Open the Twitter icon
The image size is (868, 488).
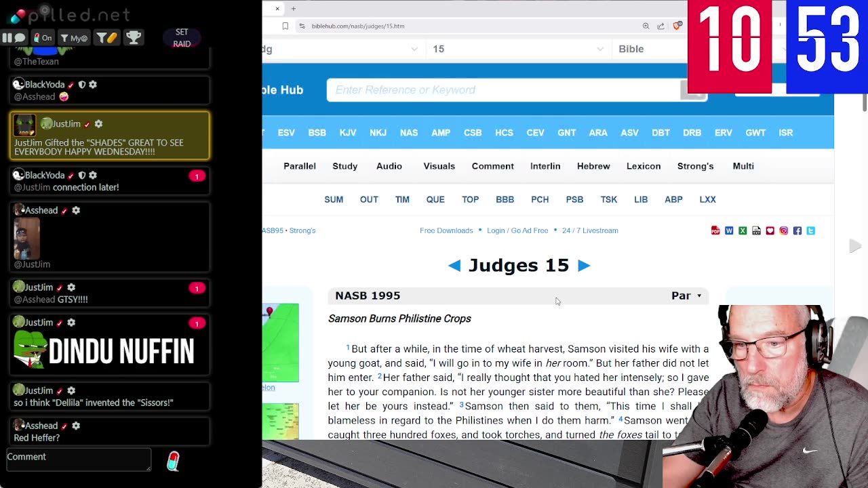(x=811, y=231)
